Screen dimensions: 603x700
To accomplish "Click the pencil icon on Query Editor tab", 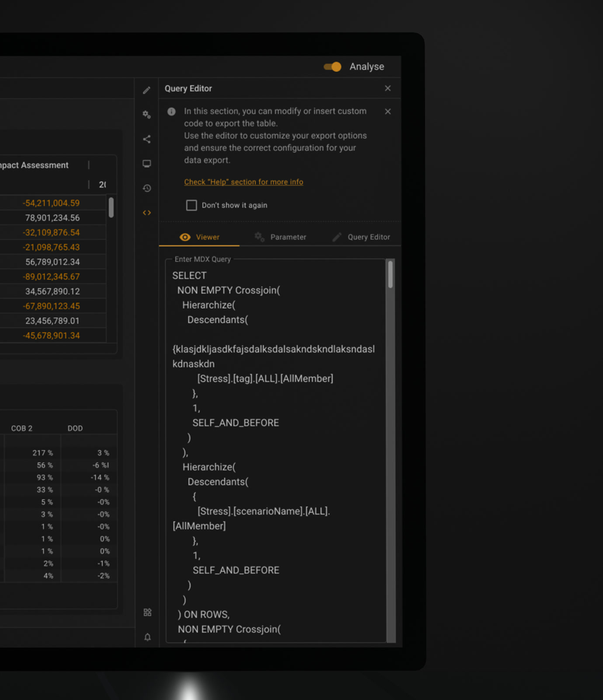I will (337, 237).
